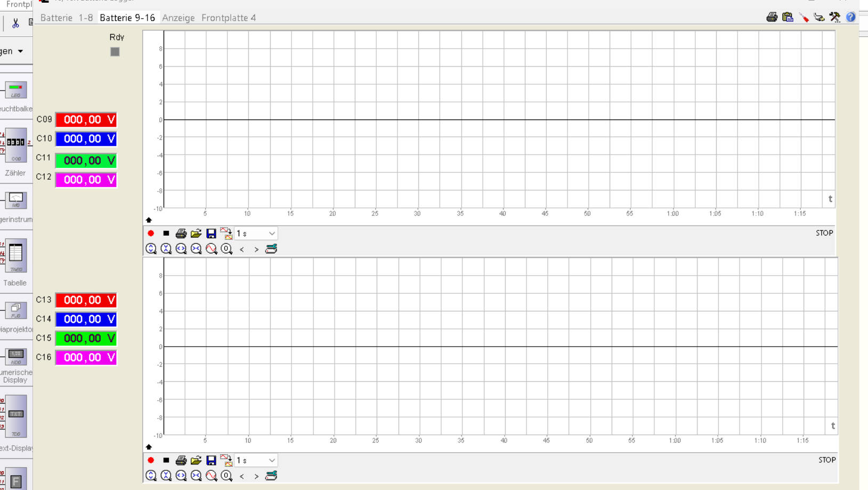868x490 pixels.
Task: Click the screwdriver icon in top toolbar
Action: [x=804, y=18]
